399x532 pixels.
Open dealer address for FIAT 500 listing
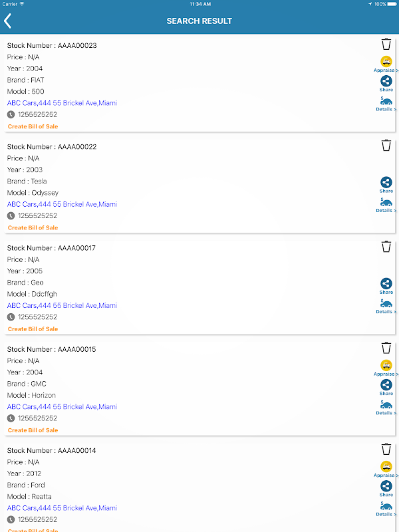(62, 103)
